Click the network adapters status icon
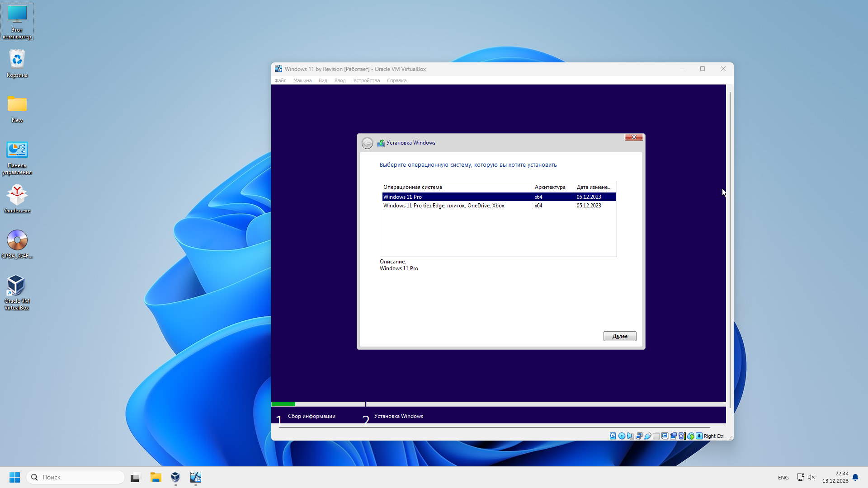Image resolution: width=868 pixels, height=488 pixels. tap(639, 436)
